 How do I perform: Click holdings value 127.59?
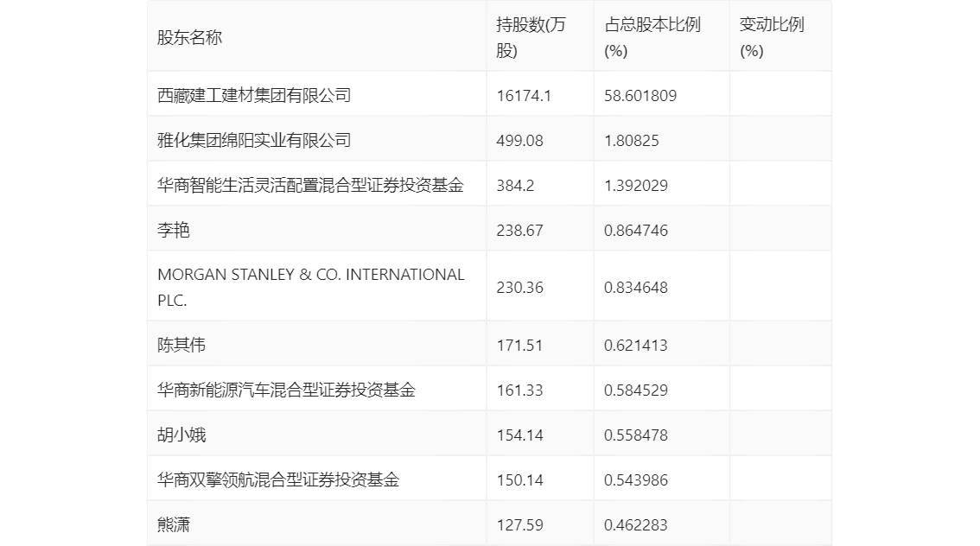pos(519,525)
